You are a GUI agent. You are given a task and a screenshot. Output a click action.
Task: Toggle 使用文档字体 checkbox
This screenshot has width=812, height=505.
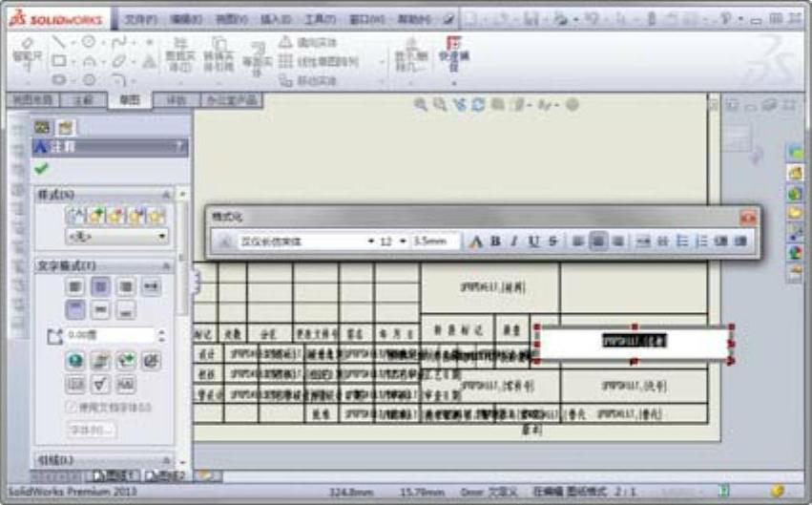72,407
